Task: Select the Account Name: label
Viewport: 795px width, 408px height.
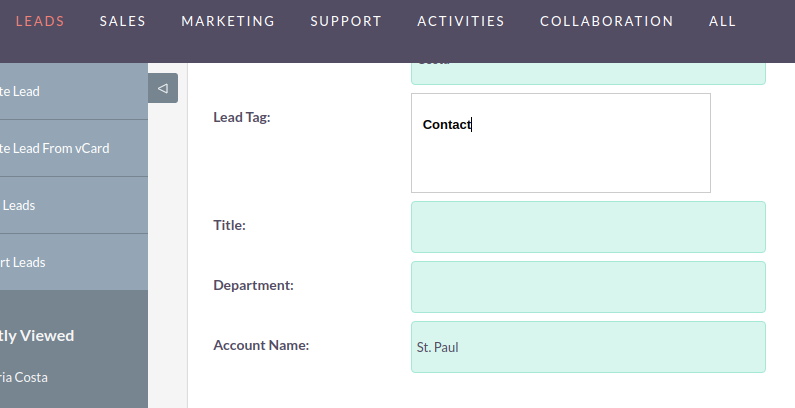Action: (261, 345)
